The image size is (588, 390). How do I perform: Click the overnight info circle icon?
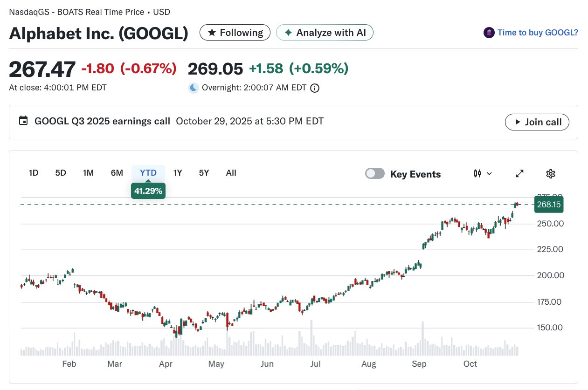coord(315,88)
